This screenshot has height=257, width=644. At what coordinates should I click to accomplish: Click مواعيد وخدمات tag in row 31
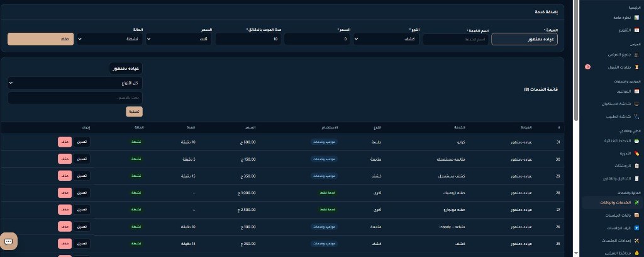click(x=324, y=142)
